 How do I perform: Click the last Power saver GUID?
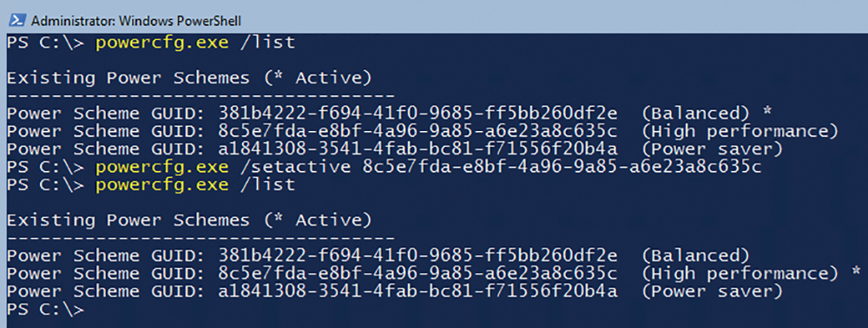[x=418, y=291]
